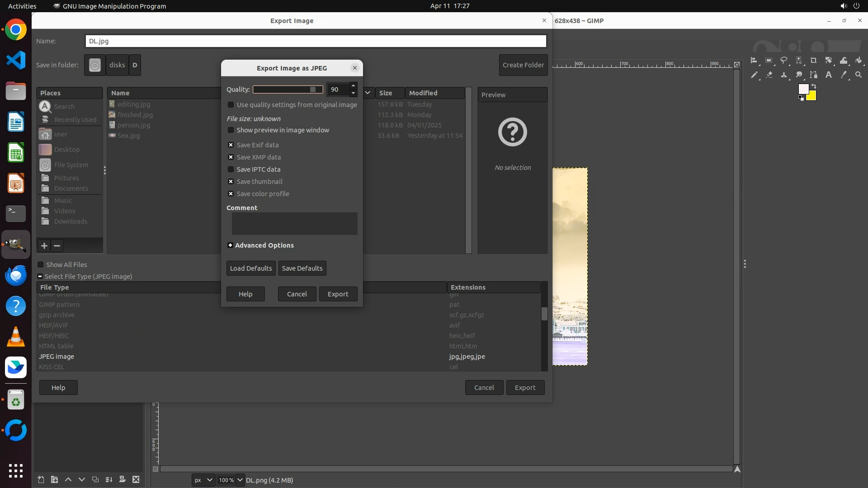Click Export in JPEG dialog

coord(338,294)
